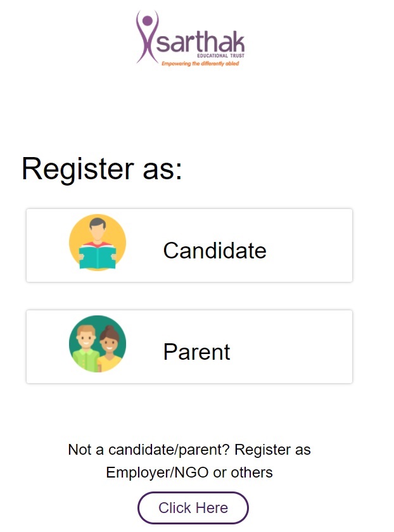Click the Candidate label text
The width and height of the screenshot is (394, 532).
(215, 251)
